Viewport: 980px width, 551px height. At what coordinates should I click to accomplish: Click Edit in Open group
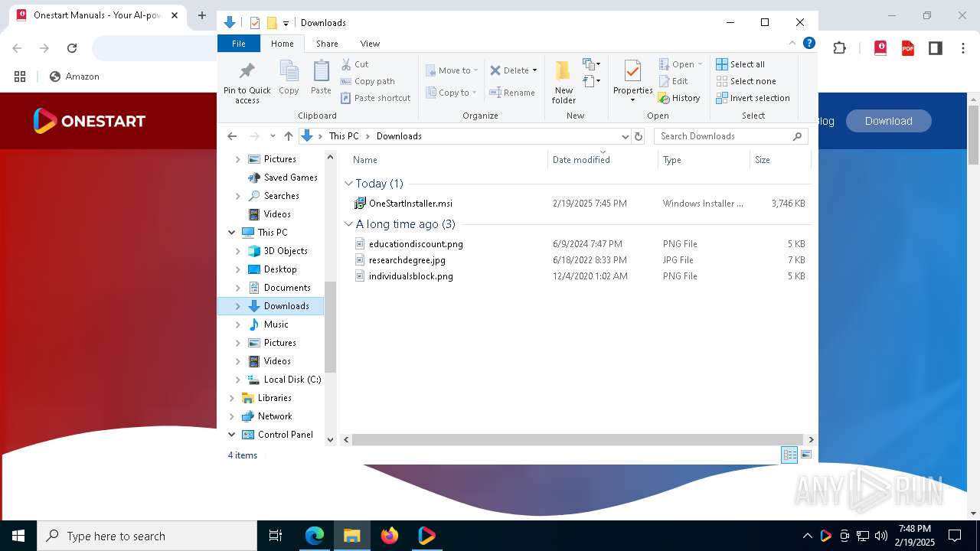click(x=674, y=81)
